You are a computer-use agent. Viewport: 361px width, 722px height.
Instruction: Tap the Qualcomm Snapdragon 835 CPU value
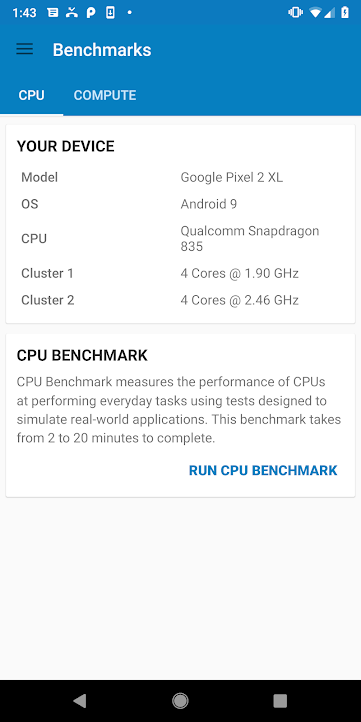pyautogui.click(x=250, y=239)
